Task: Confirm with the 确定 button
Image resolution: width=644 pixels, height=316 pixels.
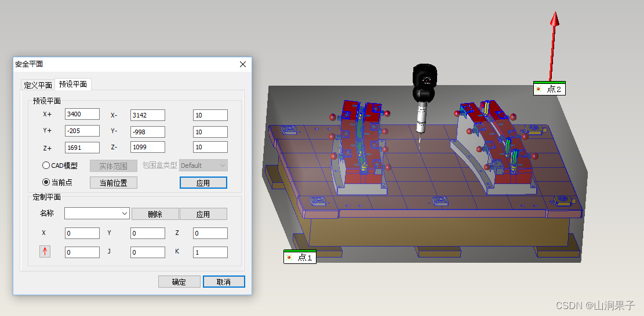Action: click(x=179, y=282)
